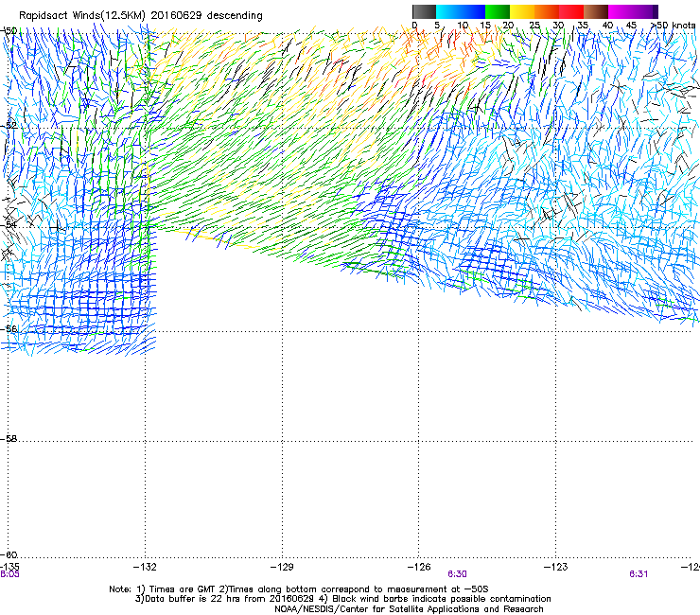The image size is (700, 615).
Task: Click the '45' label under the color scale
Action: coord(631,26)
